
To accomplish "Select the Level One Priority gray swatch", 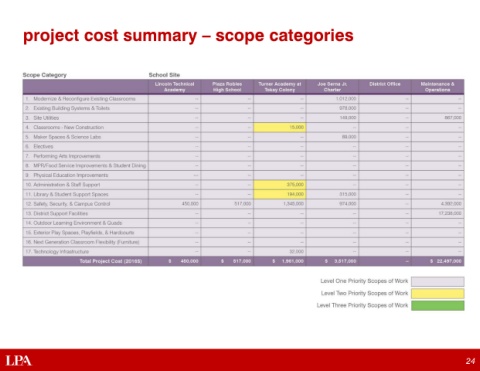I will (437, 281).
